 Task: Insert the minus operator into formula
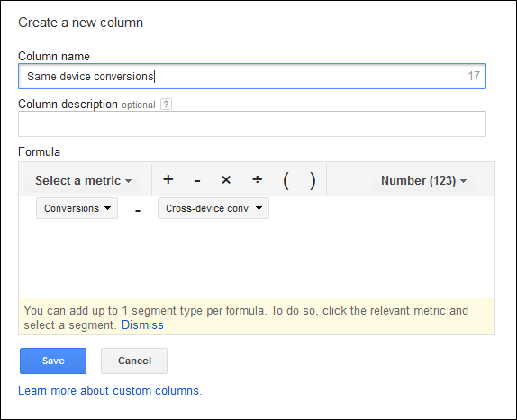click(x=197, y=180)
